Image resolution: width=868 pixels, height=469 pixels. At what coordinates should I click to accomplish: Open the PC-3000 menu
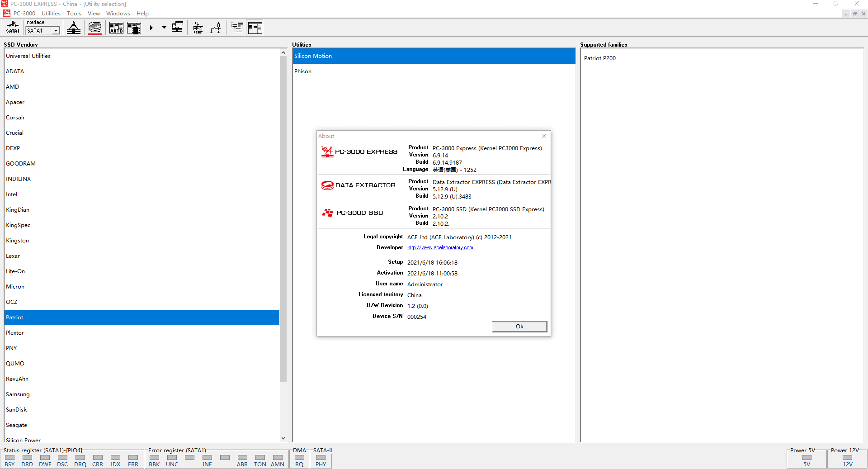tap(24, 14)
